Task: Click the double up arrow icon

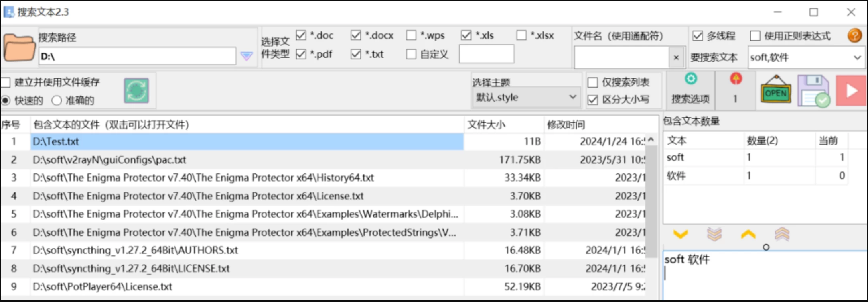Action: [782, 234]
